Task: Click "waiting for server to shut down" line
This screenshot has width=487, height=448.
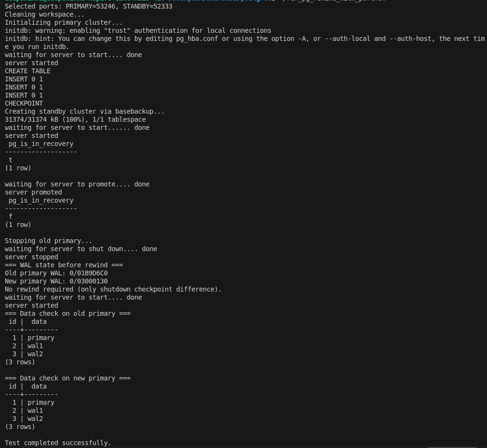Action: [x=81, y=249]
